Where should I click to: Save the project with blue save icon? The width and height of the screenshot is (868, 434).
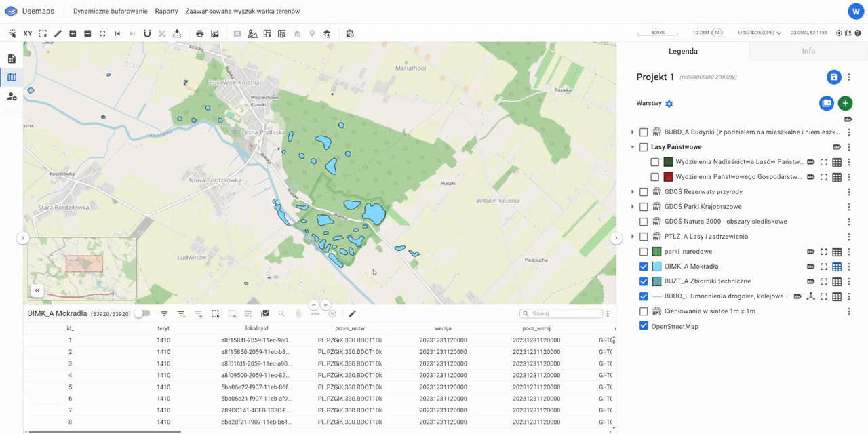coord(833,77)
